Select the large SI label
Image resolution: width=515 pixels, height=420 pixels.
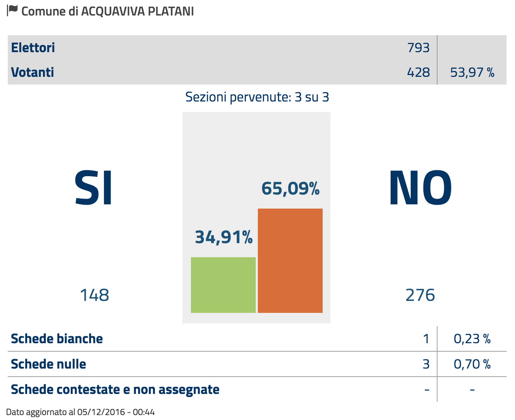coord(94,187)
